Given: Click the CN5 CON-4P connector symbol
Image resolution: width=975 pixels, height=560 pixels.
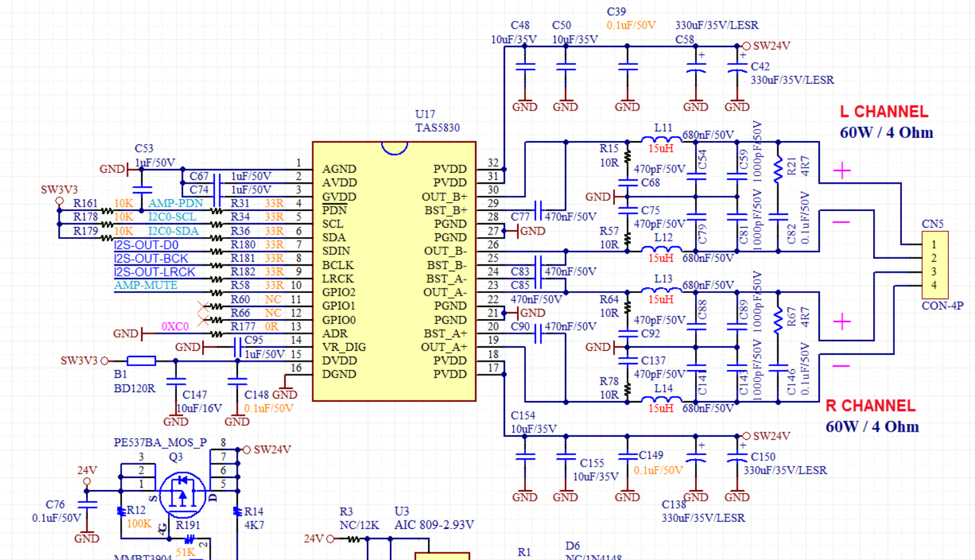Looking at the screenshot, I should [935, 265].
